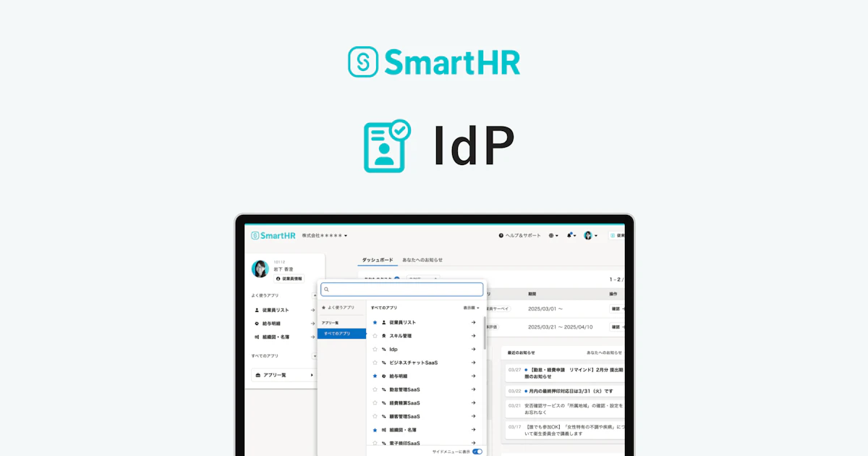
Task: Unfavorite 従業員リスト with its star
Action: click(375, 323)
